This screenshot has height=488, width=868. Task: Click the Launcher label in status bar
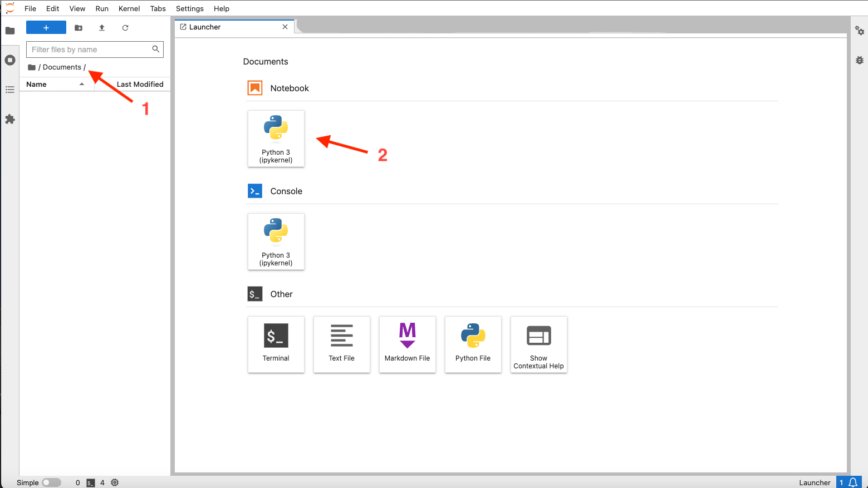click(815, 482)
